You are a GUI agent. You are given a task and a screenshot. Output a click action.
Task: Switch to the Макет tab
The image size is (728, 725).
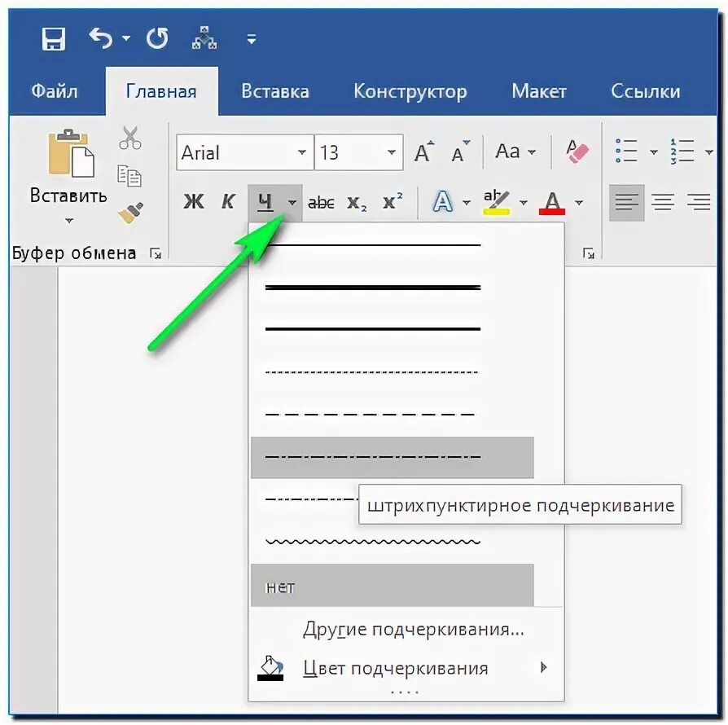pyautogui.click(x=539, y=91)
